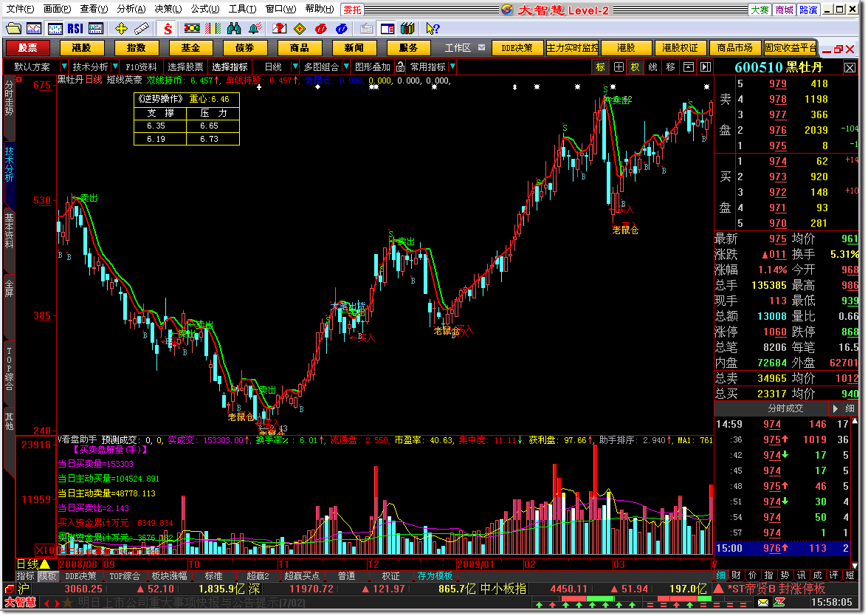Toggle the 移 move button in chart toolbar

[x=671, y=67]
